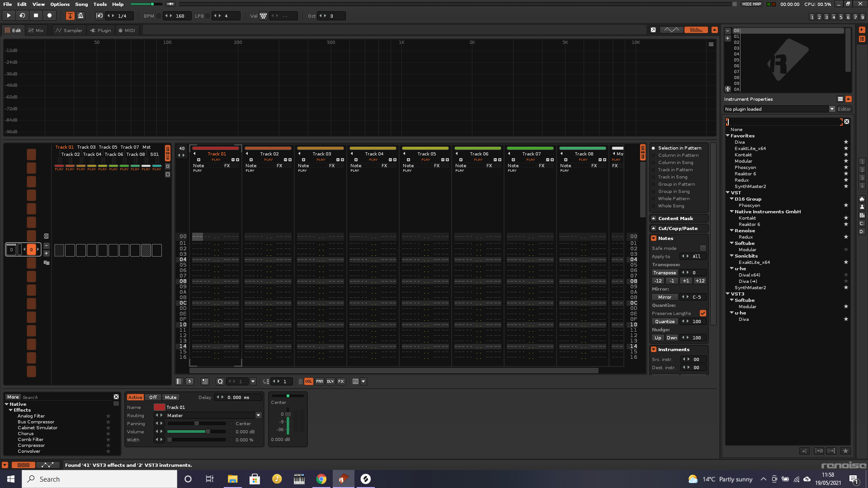Clear the plugin search field

click(847, 122)
